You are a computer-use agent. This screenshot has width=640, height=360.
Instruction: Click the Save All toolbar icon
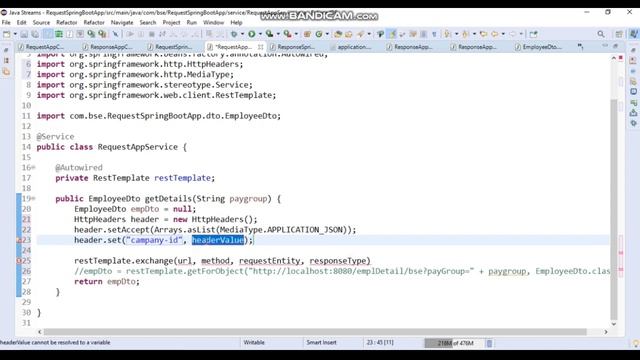35,34
